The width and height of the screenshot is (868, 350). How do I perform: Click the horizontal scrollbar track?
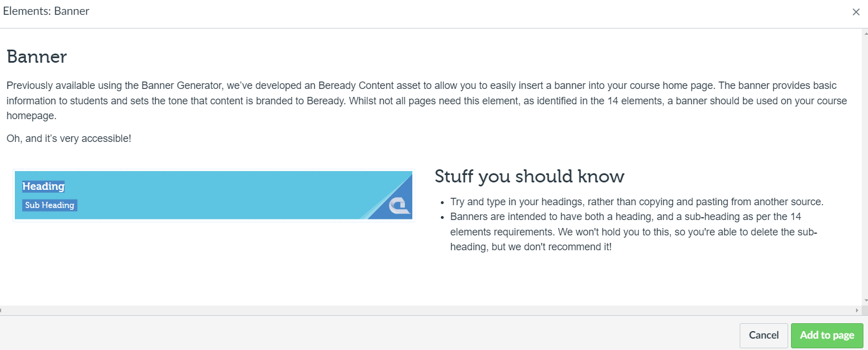pyautogui.click(x=428, y=311)
